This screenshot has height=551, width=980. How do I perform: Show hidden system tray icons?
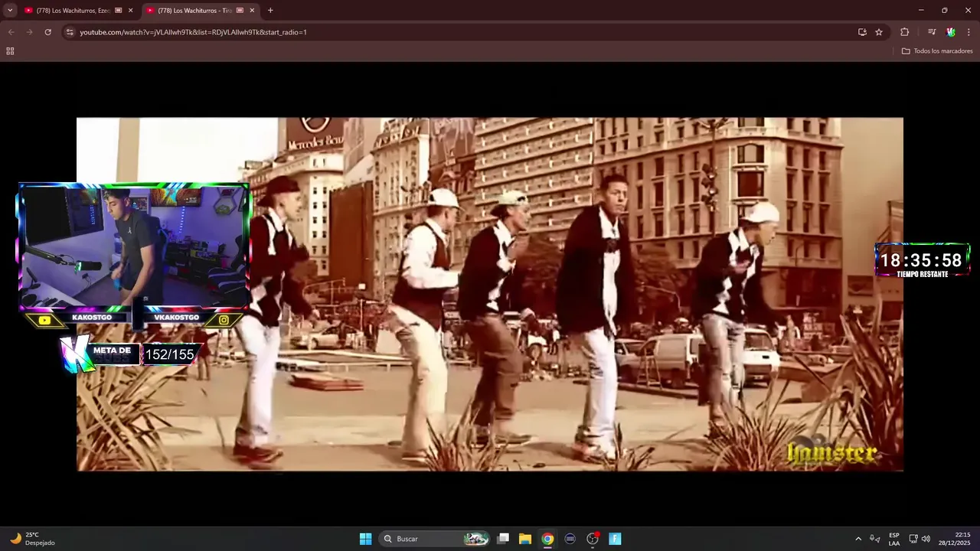[x=858, y=539]
